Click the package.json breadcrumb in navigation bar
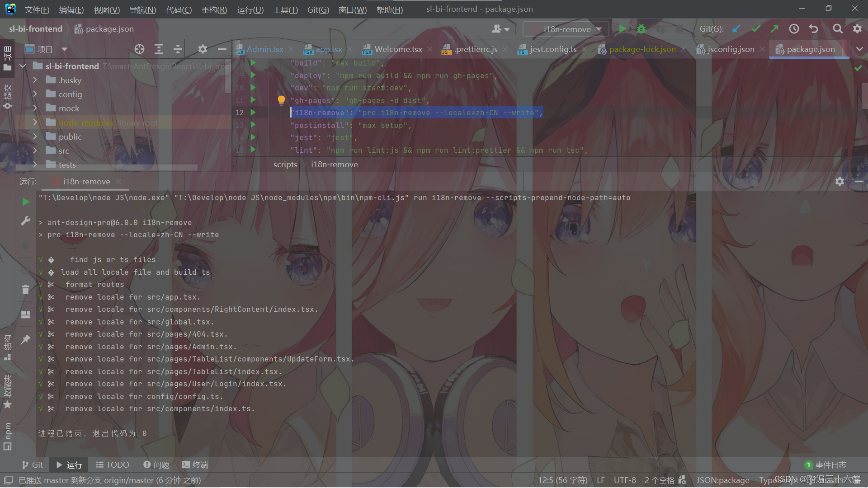Screen dimensions: 868x488 point(104,29)
